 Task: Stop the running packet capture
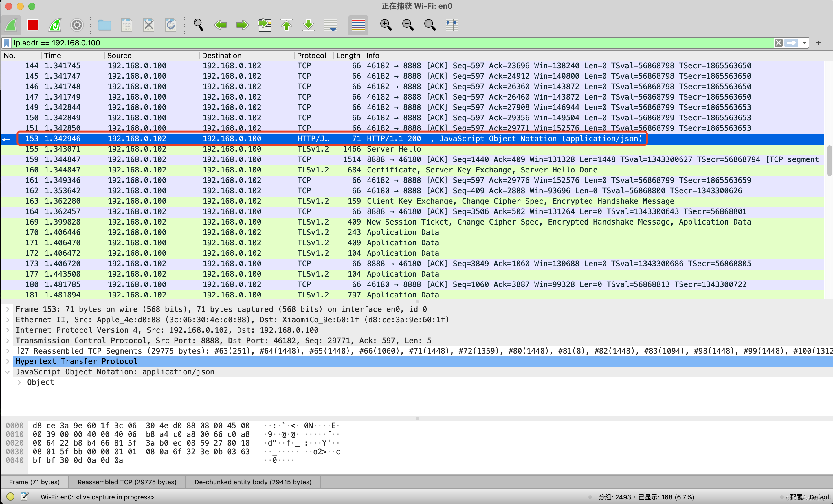[x=33, y=25]
